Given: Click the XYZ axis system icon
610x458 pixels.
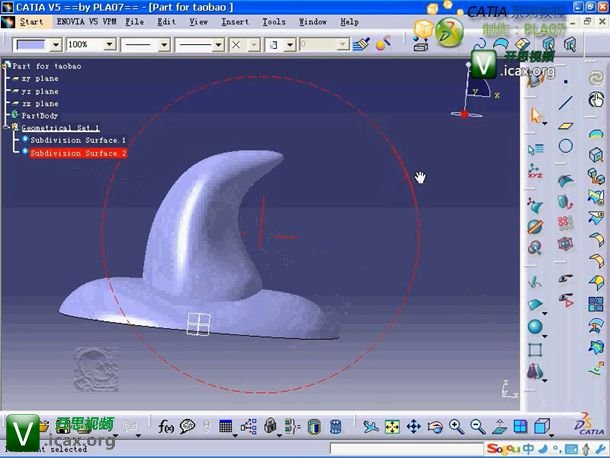Looking at the screenshot, I should (x=537, y=175).
